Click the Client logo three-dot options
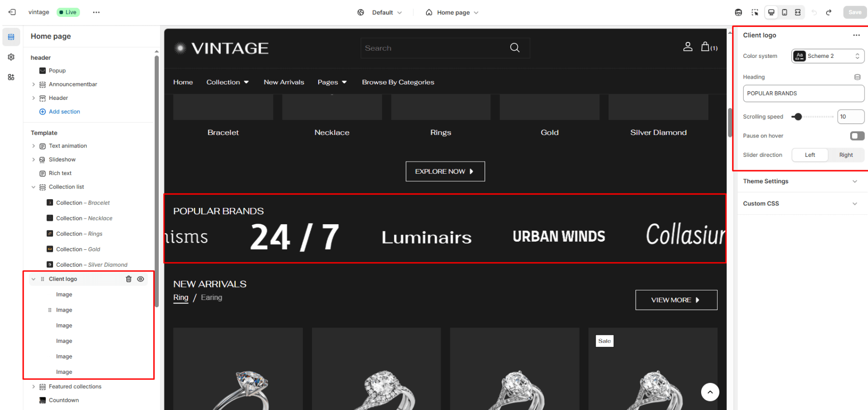868x410 pixels. 856,35
